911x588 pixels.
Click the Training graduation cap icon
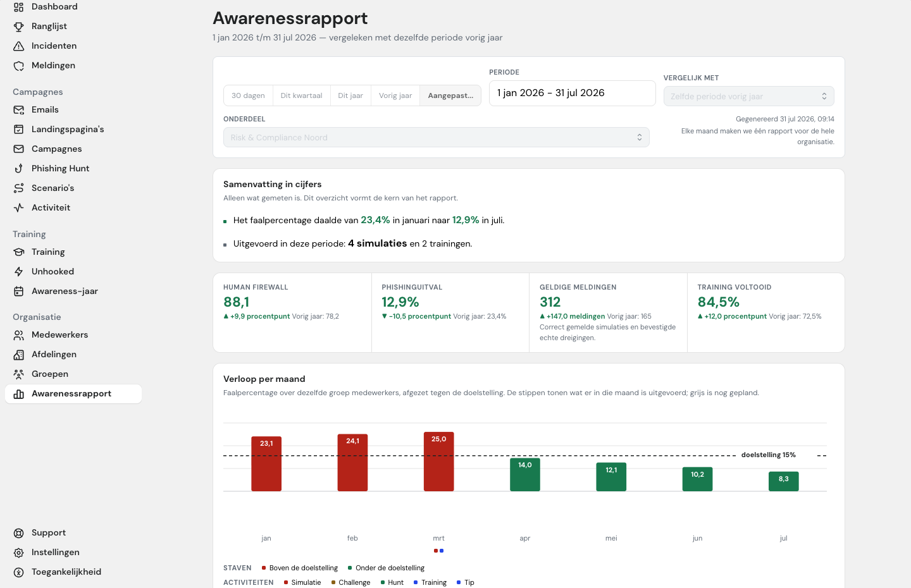(x=19, y=252)
